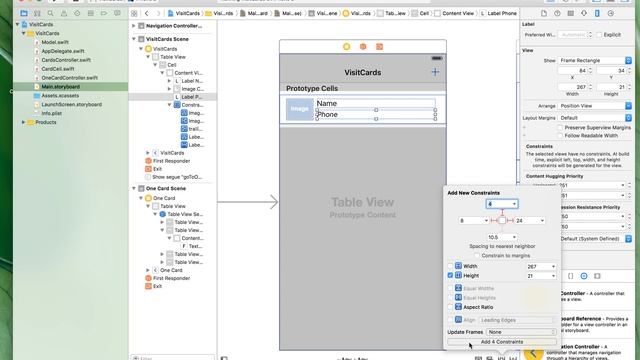
Task: Show the Media library icon
Action: coord(597,276)
